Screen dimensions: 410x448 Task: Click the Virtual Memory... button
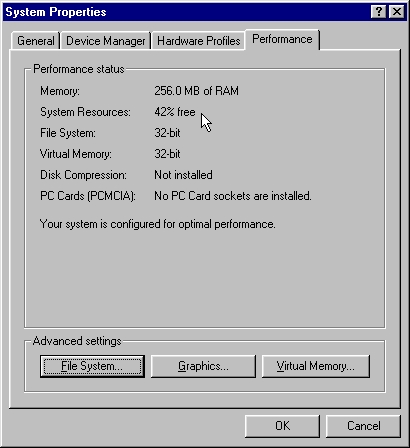[316, 366]
